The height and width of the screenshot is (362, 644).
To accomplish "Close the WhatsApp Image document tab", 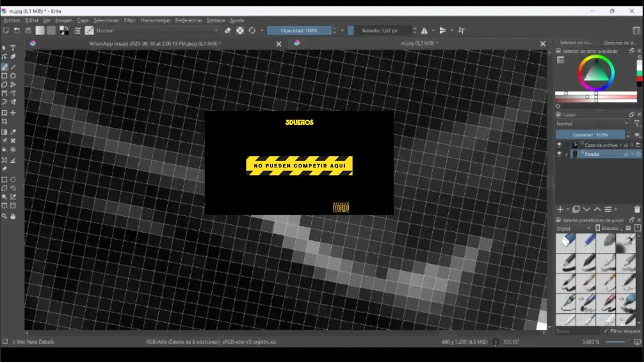I will 279,44.
